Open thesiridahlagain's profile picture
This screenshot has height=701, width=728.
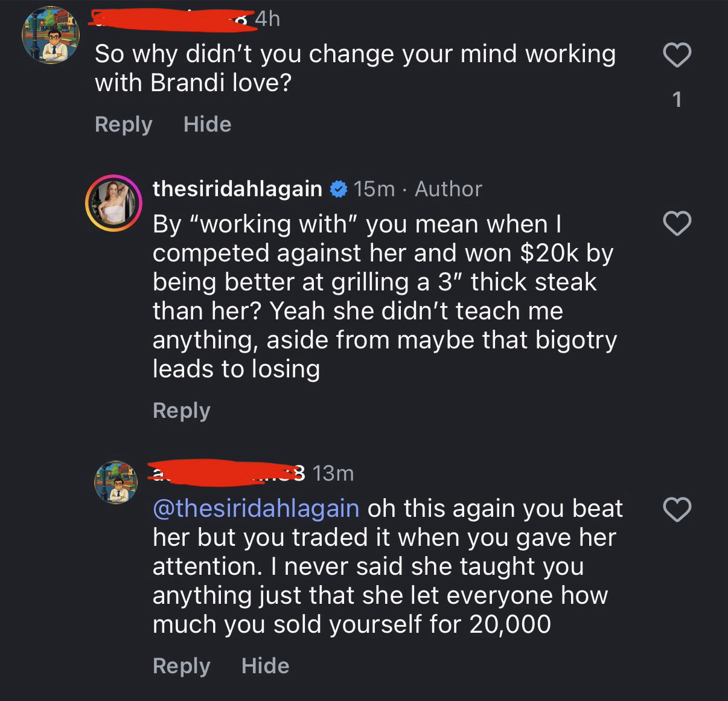pos(113,203)
